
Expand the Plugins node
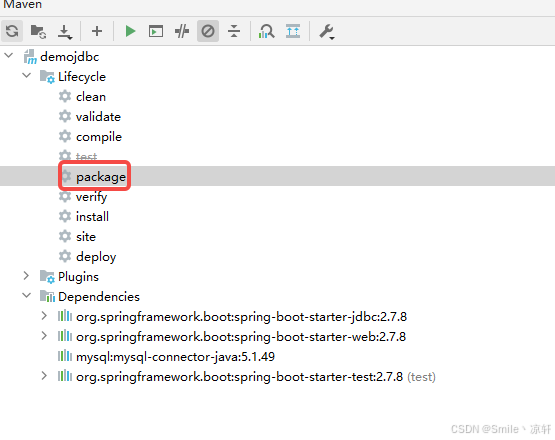click(27, 275)
